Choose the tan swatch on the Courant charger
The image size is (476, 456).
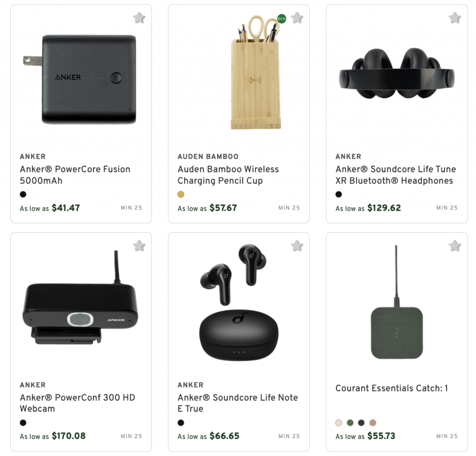(x=373, y=423)
